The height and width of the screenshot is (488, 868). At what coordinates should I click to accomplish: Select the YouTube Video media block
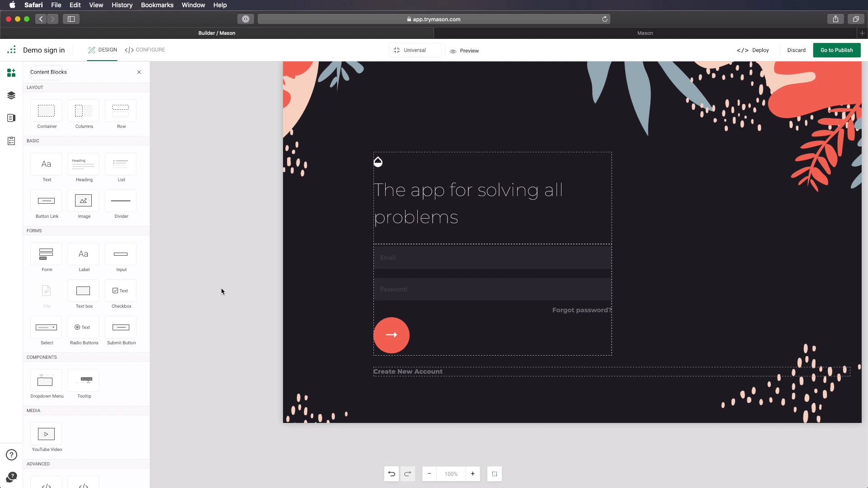pos(46,435)
